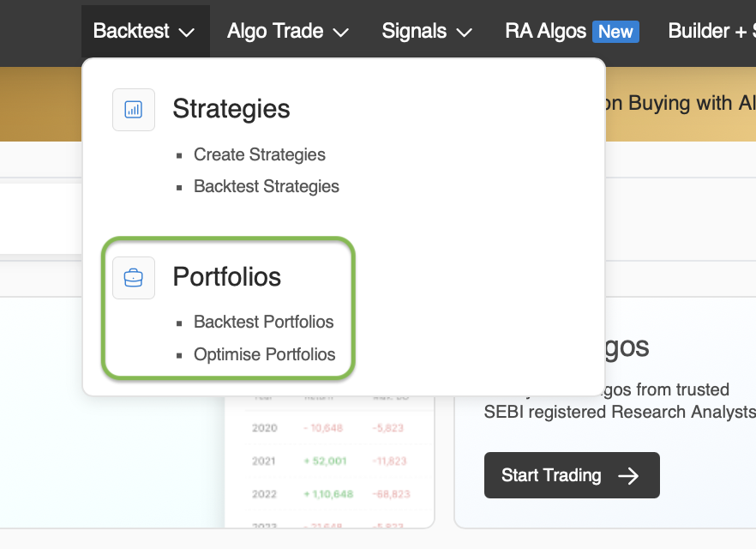Viewport: 756px width, 549px height.
Task: Click the Portfolios briefcase icon
Action: [x=134, y=278]
